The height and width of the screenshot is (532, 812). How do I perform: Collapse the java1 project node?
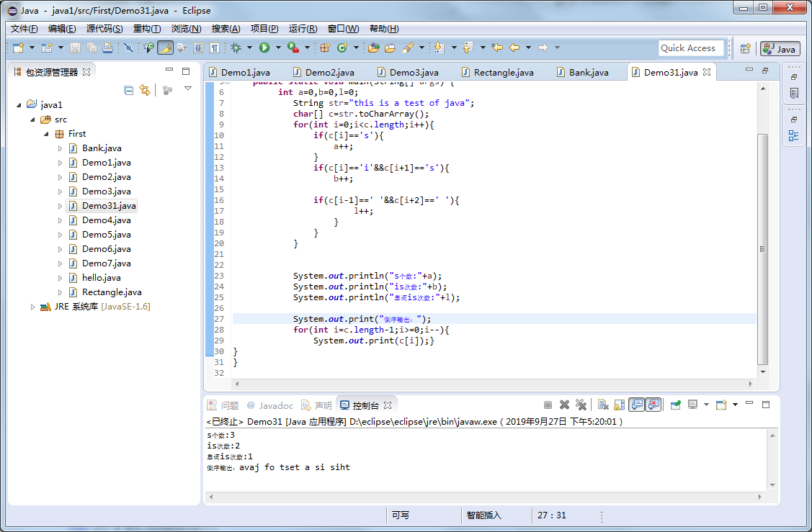pos(19,105)
